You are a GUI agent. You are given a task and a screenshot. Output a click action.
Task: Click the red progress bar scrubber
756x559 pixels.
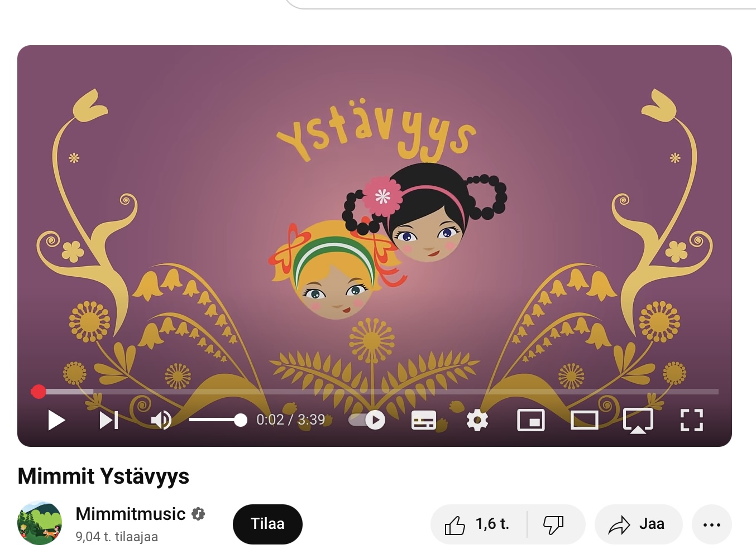pyautogui.click(x=39, y=392)
